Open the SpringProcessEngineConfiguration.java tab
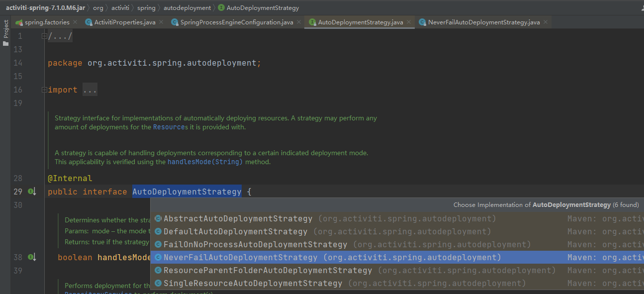Screen dimensions: 644x294 [236, 22]
